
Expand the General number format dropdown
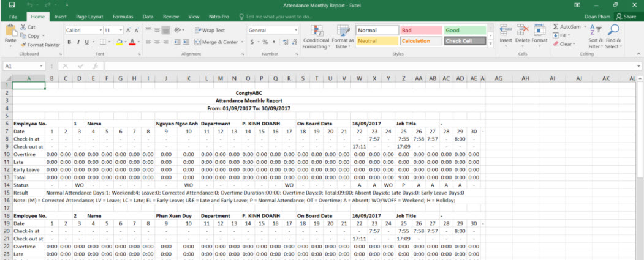point(296,30)
